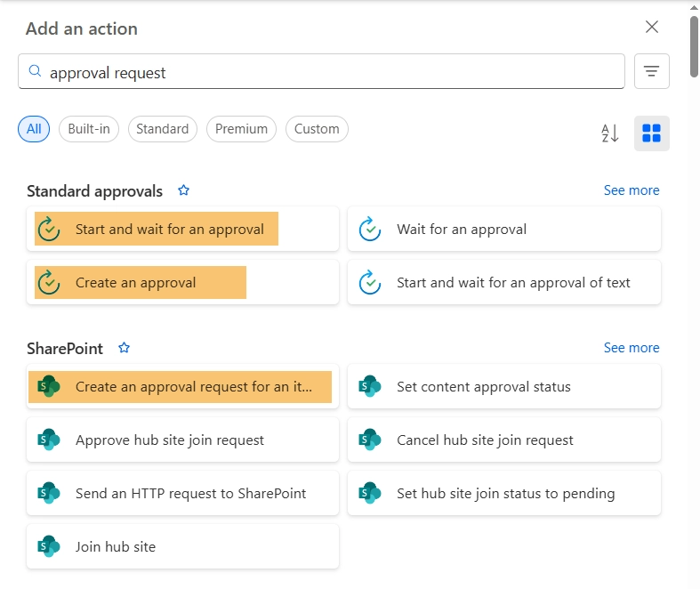The height and width of the screenshot is (589, 700).
Task: Switch to the grid view icon
Action: click(x=651, y=133)
